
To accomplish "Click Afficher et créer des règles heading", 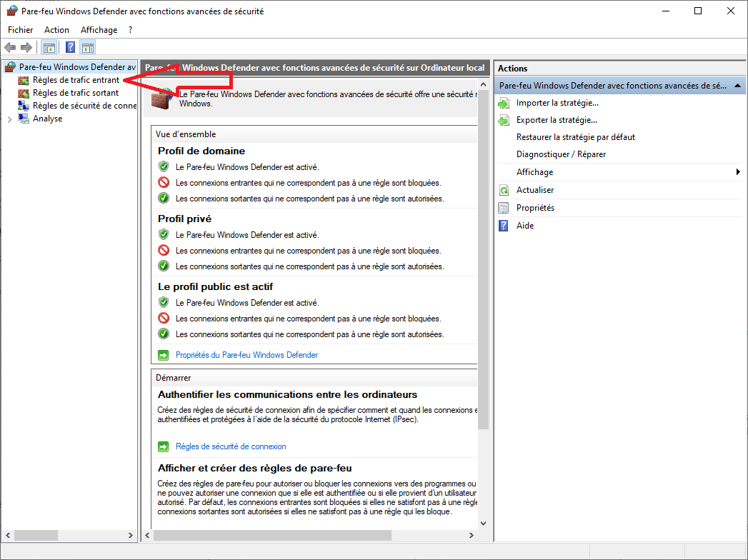I will 255,468.
